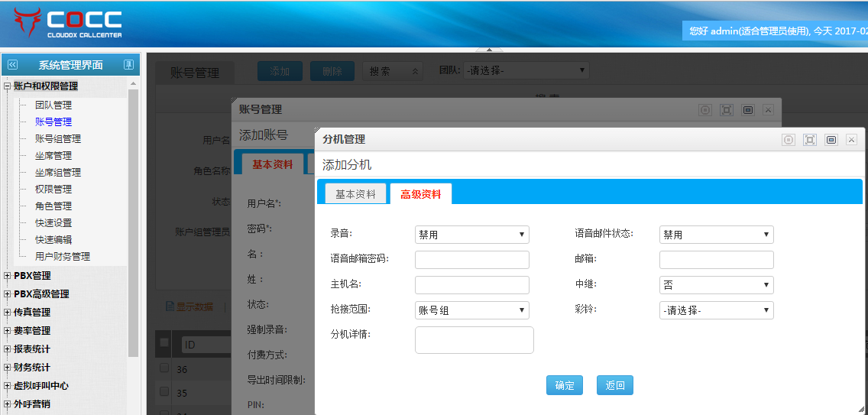Click the pin icon in sidebar header
The width and height of the screenshot is (868, 415).
(x=128, y=65)
